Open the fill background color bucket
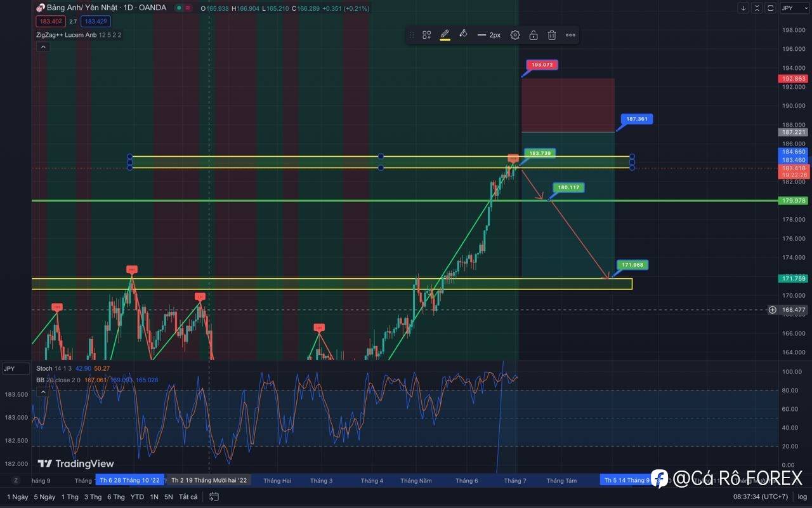This screenshot has width=812, height=508. tap(463, 34)
